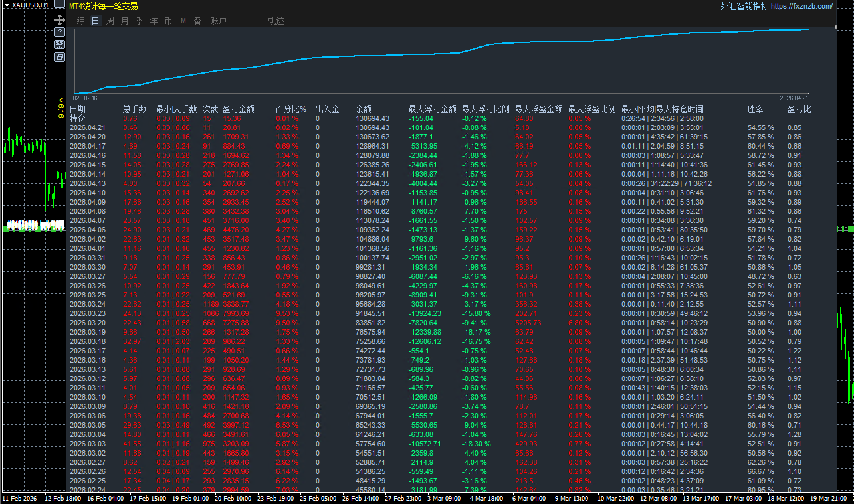Screen dimensions: 854x504
Task: Toggle the 轨迹 trajectory view
Action: 276,21
